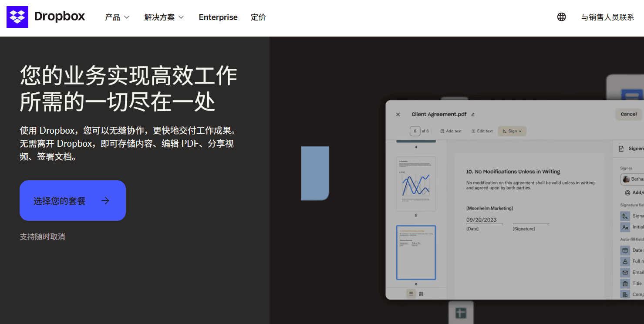This screenshot has width=644, height=324.
Task: Click the heading "10. No Modifications Unless in Writing"
Action: point(513,172)
